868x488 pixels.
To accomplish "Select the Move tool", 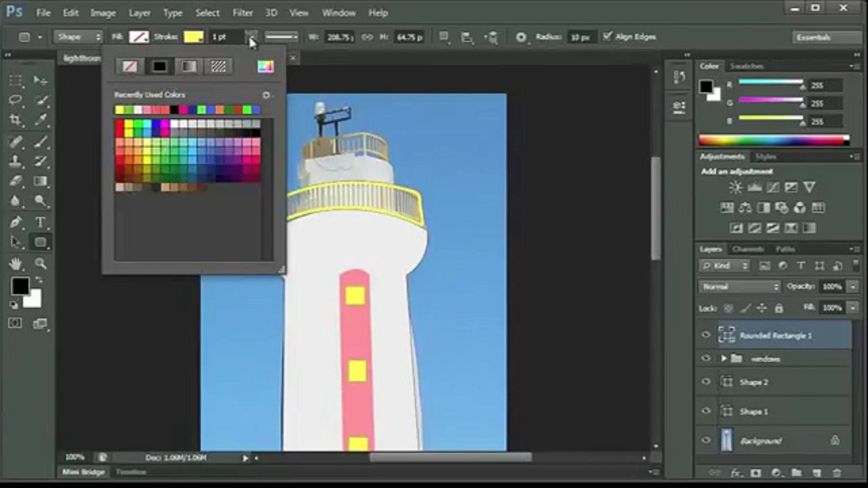I will coord(41,81).
